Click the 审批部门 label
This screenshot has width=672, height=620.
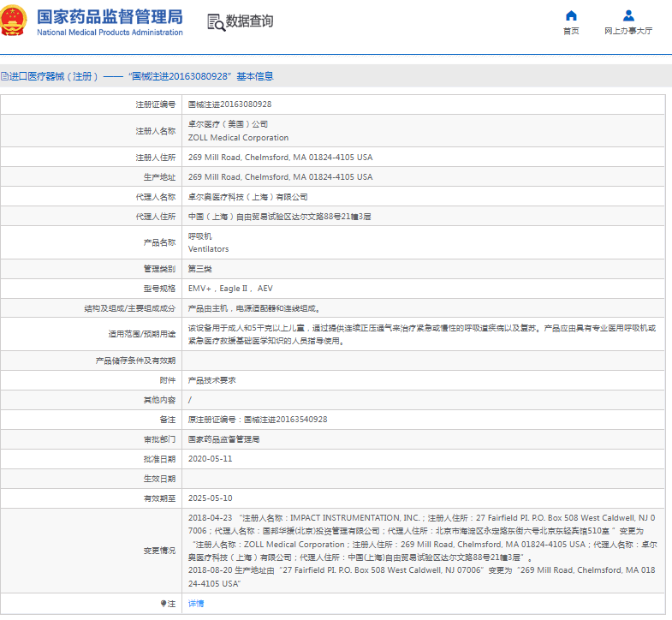click(159, 440)
